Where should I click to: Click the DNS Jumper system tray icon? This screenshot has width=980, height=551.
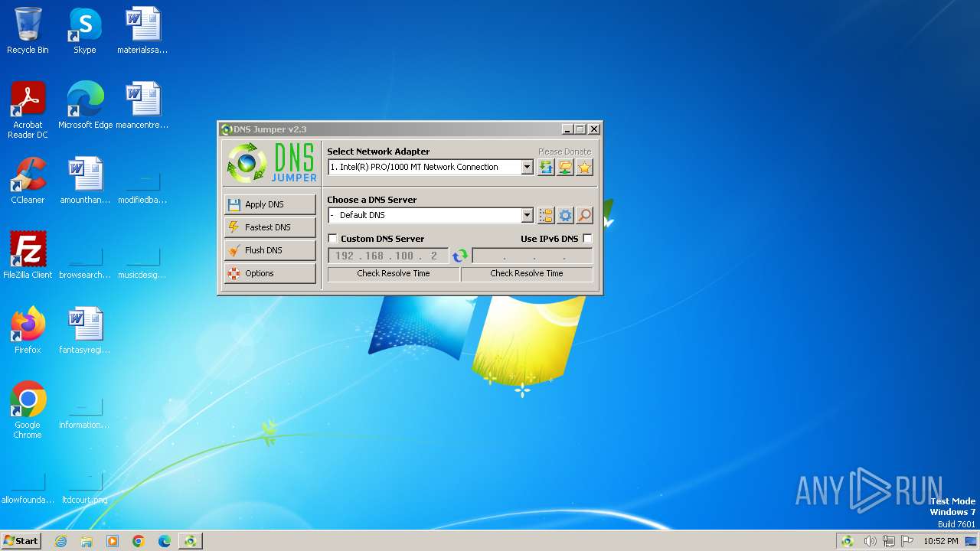click(x=848, y=541)
